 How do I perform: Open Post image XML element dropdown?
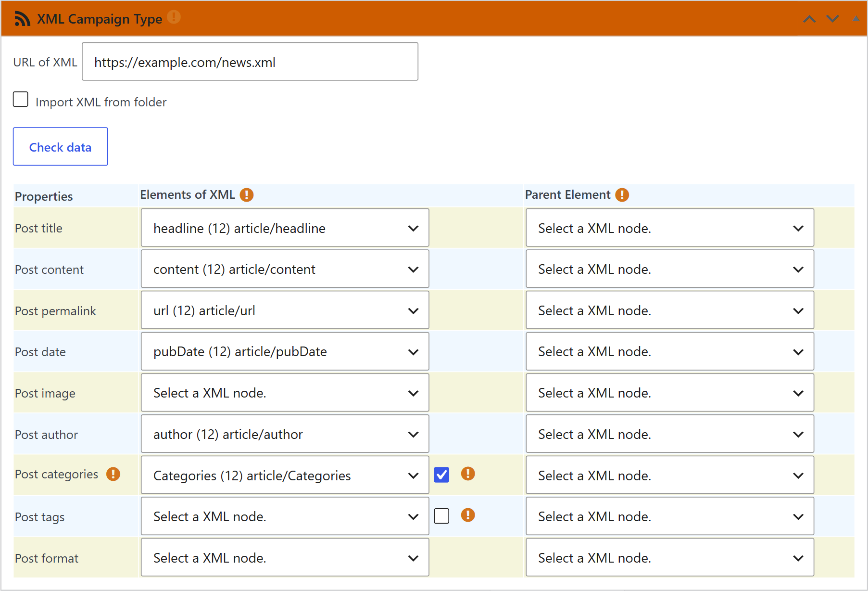285,393
